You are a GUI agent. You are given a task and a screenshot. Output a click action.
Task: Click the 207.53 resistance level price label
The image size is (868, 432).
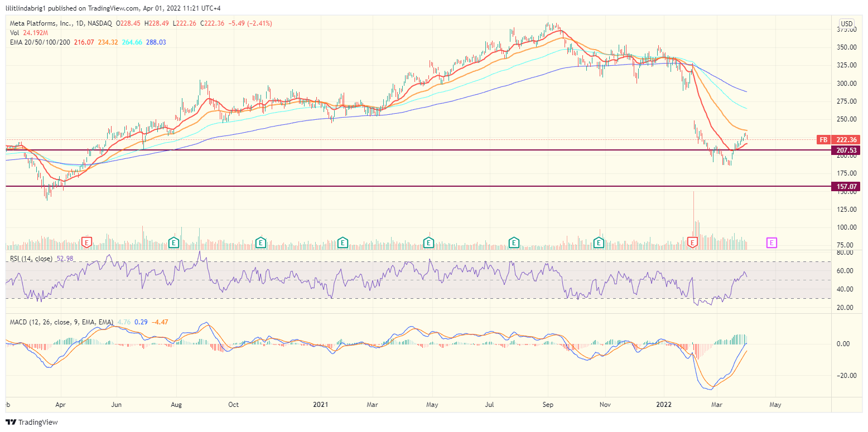[x=846, y=151]
